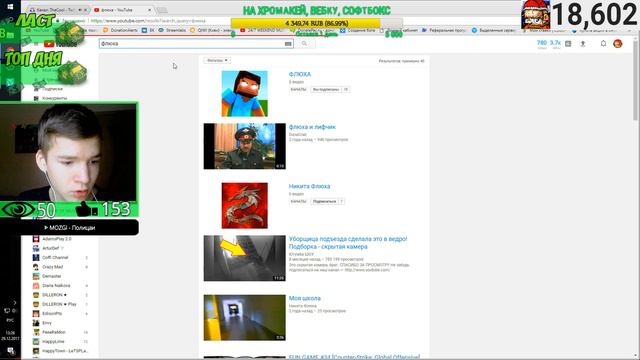
Task: Open the Streamlabs bookmark
Action: (172, 30)
